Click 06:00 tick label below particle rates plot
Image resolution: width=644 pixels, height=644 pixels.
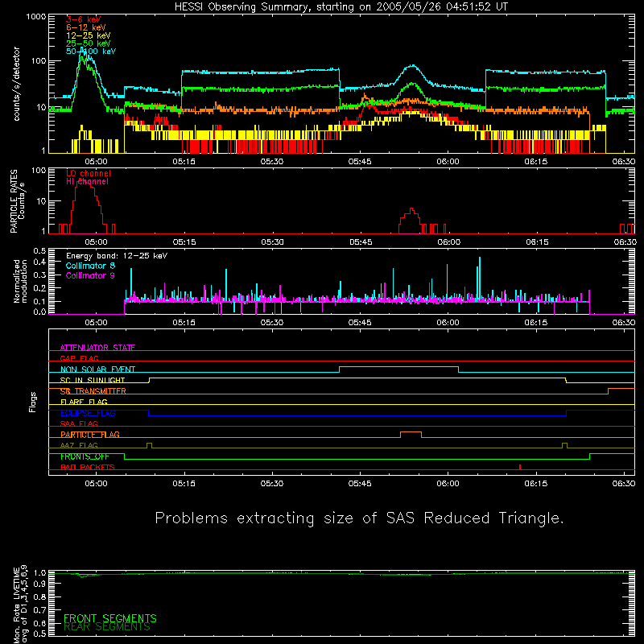(x=448, y=242)
